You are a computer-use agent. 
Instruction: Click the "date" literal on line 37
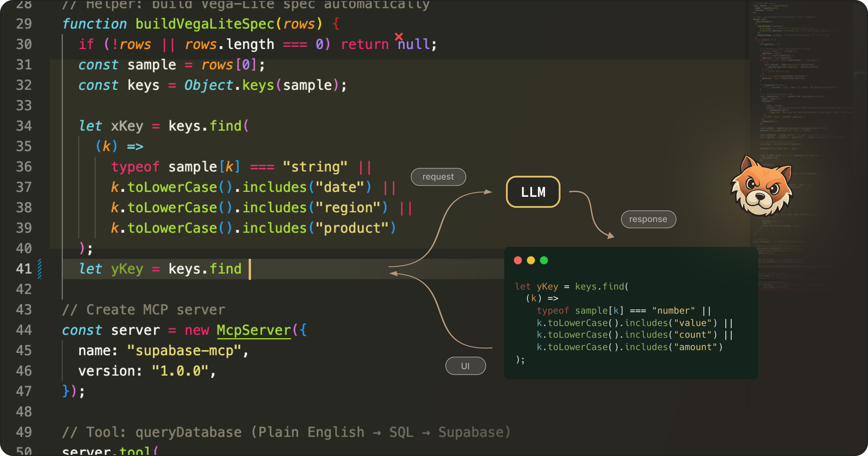click(x=340, y=187)
